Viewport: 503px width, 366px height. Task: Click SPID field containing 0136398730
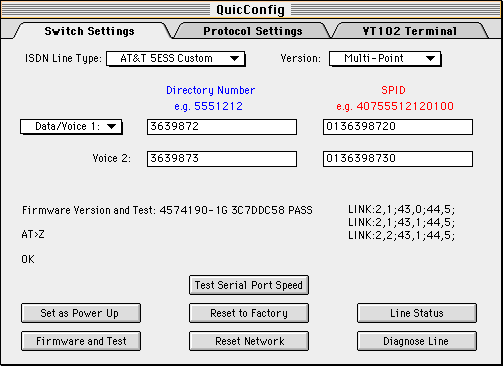tap(398, 159)
